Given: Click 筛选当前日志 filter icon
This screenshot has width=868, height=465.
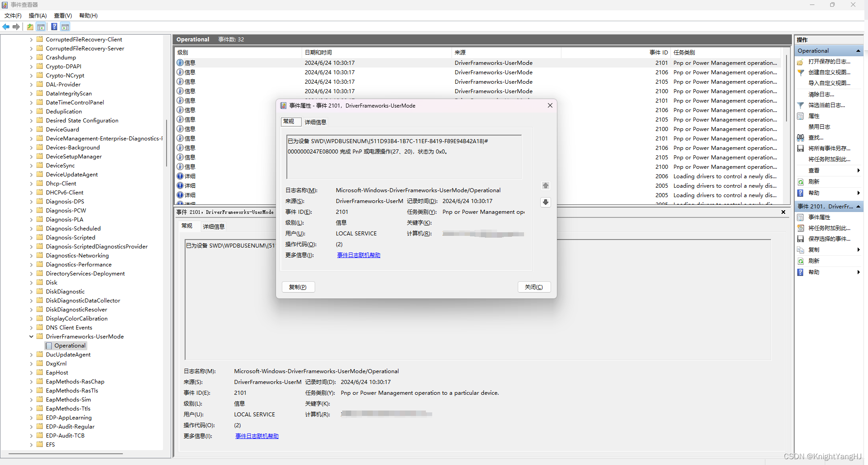Looking at the screenshot, I should point(800,105).
